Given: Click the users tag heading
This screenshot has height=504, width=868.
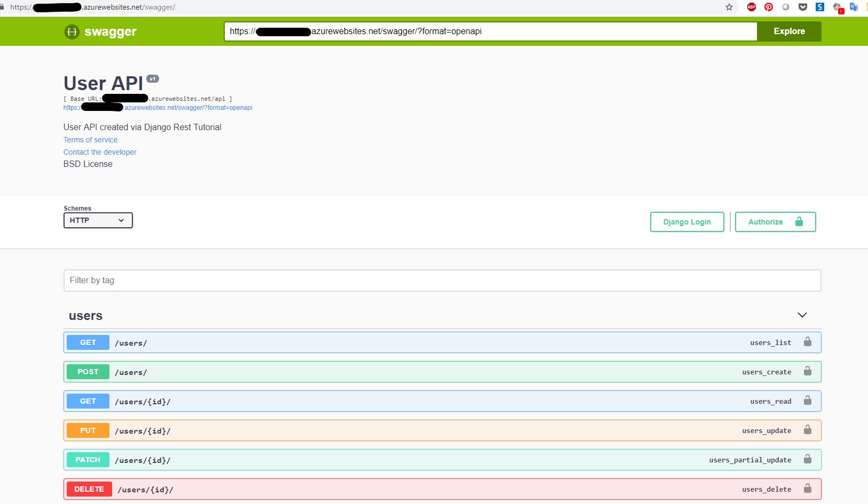Looking at the screenshot, I should 85,316.
